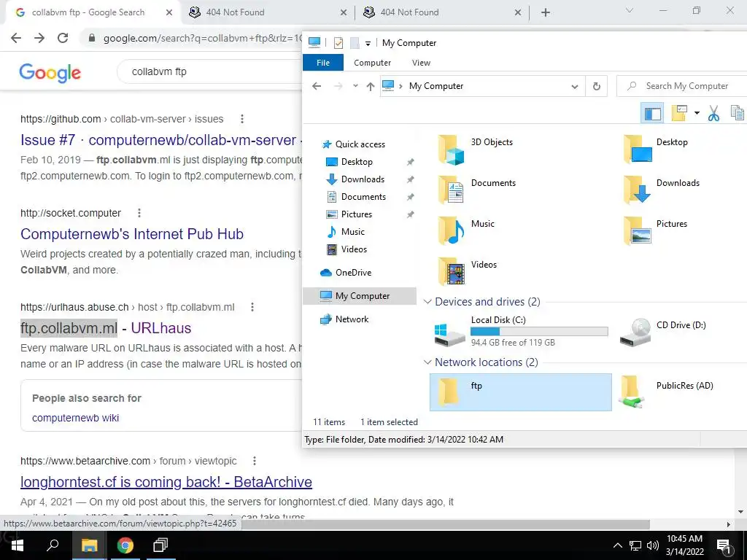Open more options for the github.com result
This screenshot has width=747, height=560.
(x=242, y=119)
